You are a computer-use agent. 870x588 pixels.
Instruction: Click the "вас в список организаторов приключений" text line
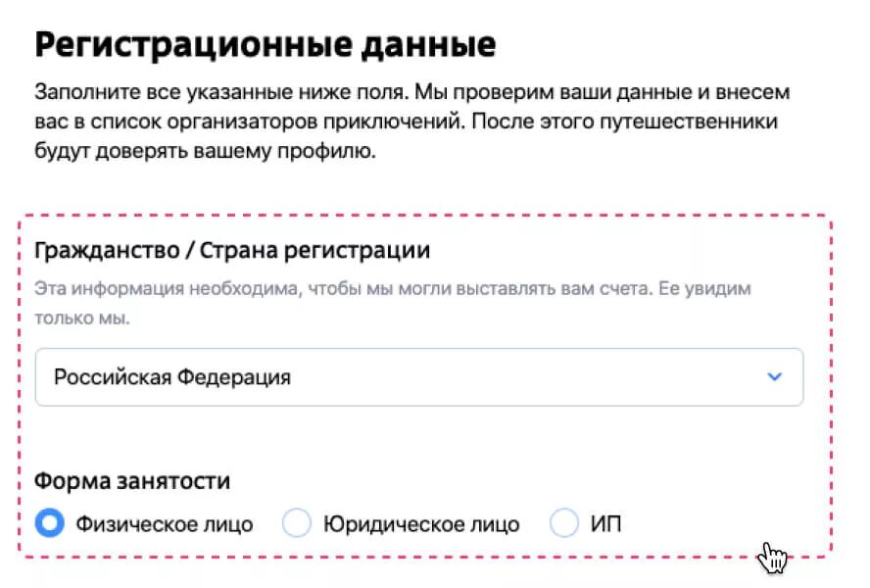pyautogui.click(x=248, y=122)
